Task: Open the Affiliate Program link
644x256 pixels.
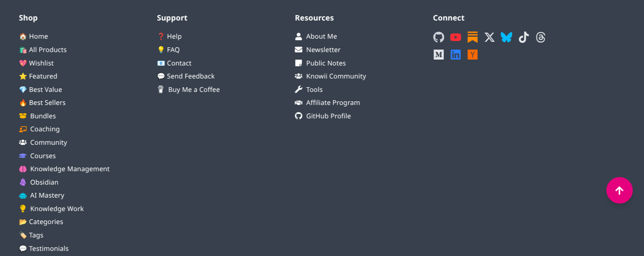Action: point(332,103)
